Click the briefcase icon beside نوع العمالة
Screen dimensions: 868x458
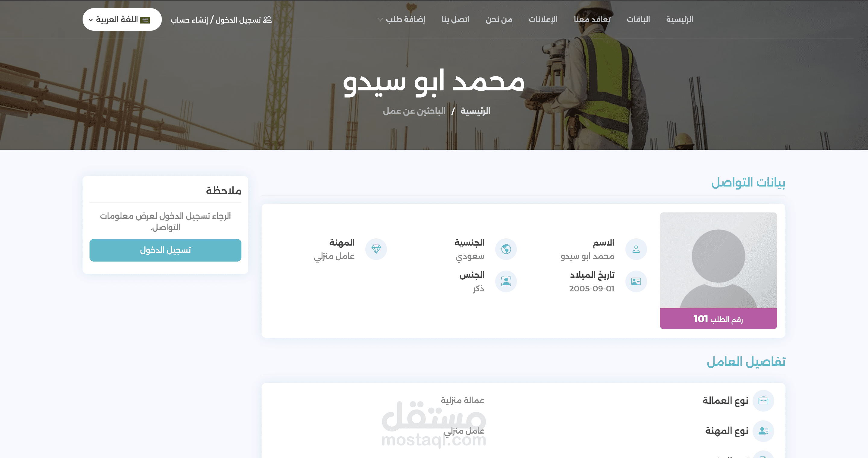[x=763, y=400]
